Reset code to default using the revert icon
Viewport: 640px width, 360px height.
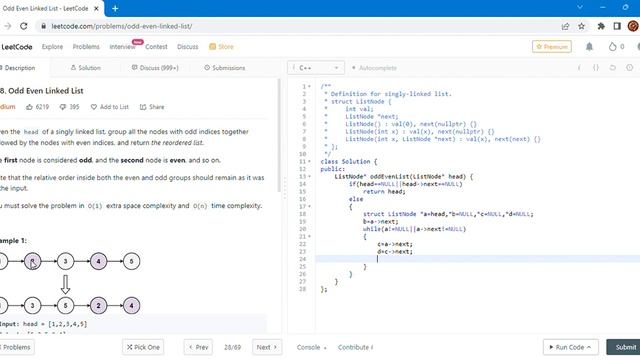613,68
